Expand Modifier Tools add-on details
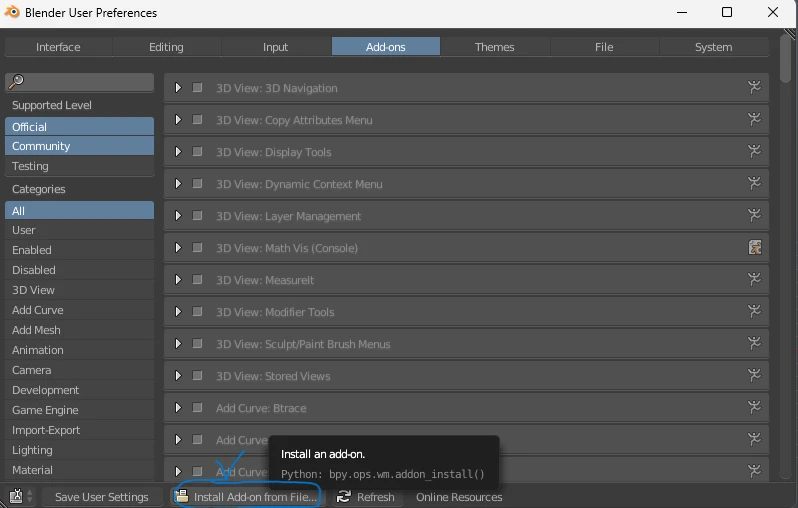The image size is (798, 508). point(178,312)
